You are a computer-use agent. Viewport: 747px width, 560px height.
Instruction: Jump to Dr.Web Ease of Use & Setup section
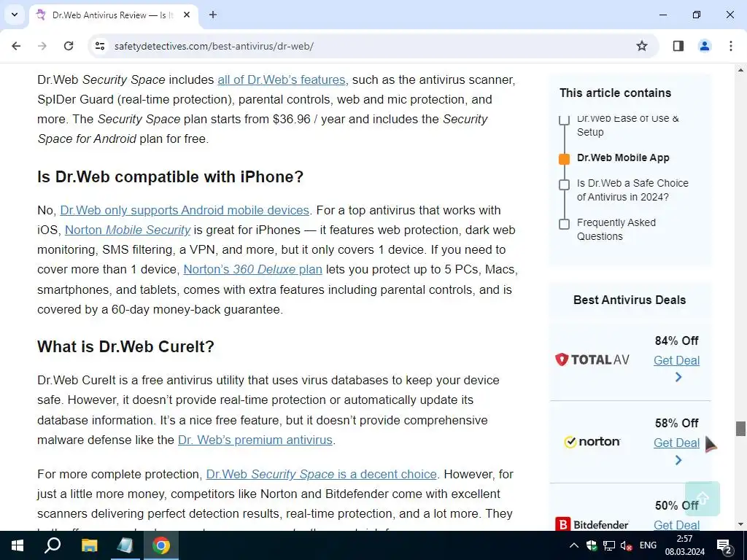click(628, 125)
